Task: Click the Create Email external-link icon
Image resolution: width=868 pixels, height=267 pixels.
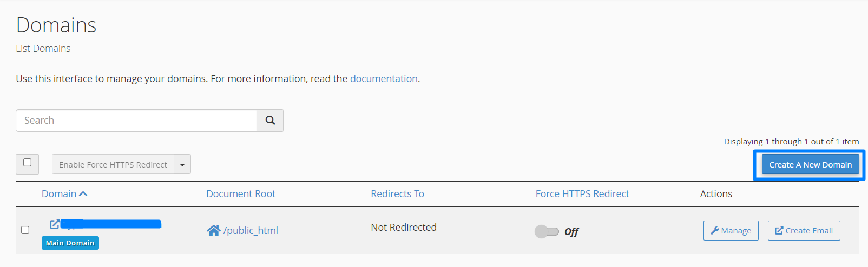Action: 779,231
